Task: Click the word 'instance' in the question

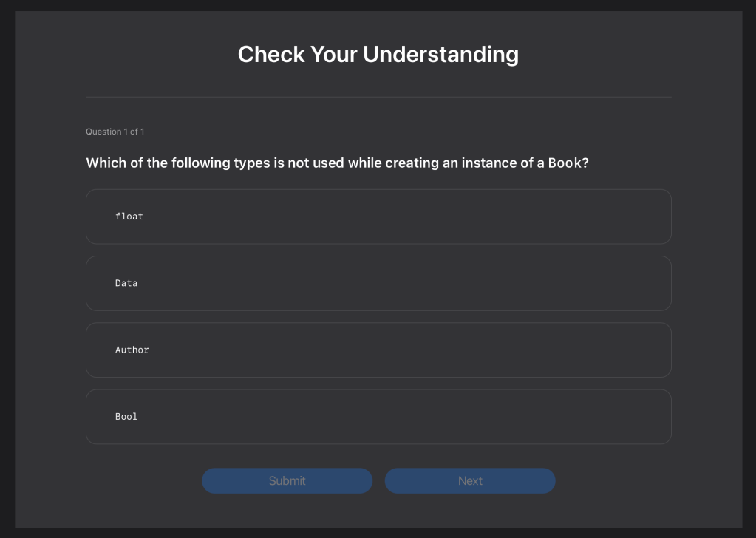Action: 488,163
